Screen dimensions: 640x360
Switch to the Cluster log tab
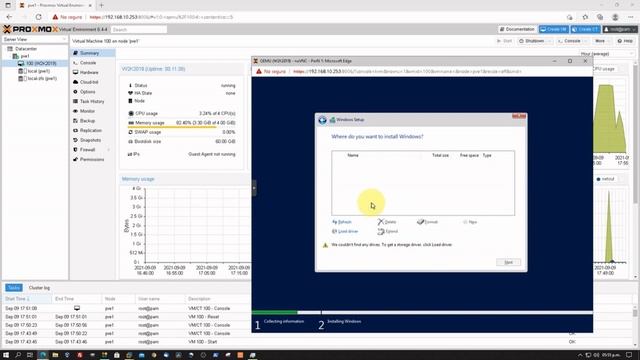tap(39, 288)
